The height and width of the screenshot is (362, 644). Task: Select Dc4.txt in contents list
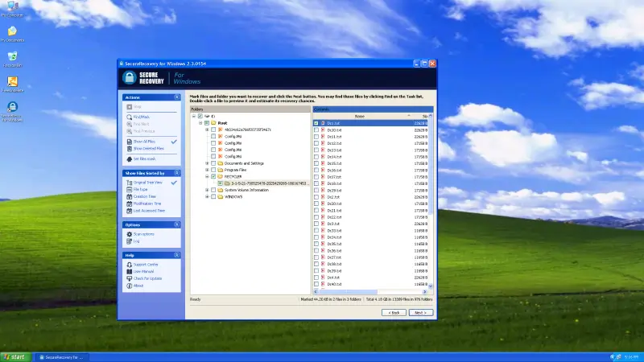pos(333,278)
